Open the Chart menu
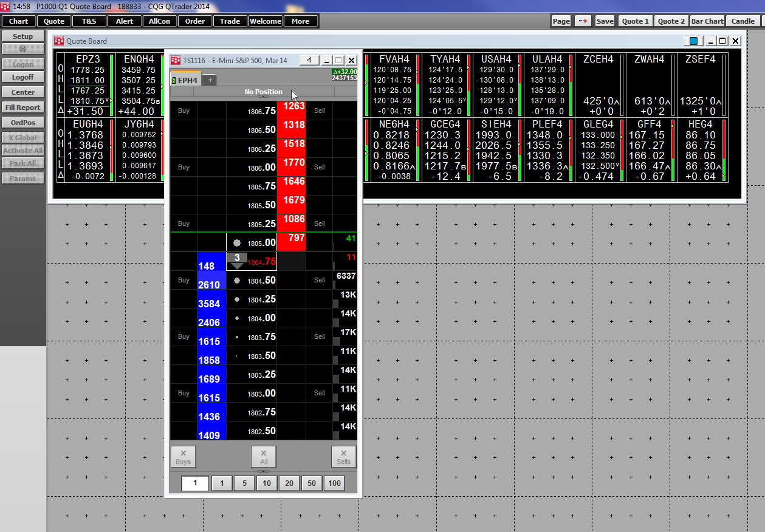This screenshot has height=532, width=765. coord(19,21)
